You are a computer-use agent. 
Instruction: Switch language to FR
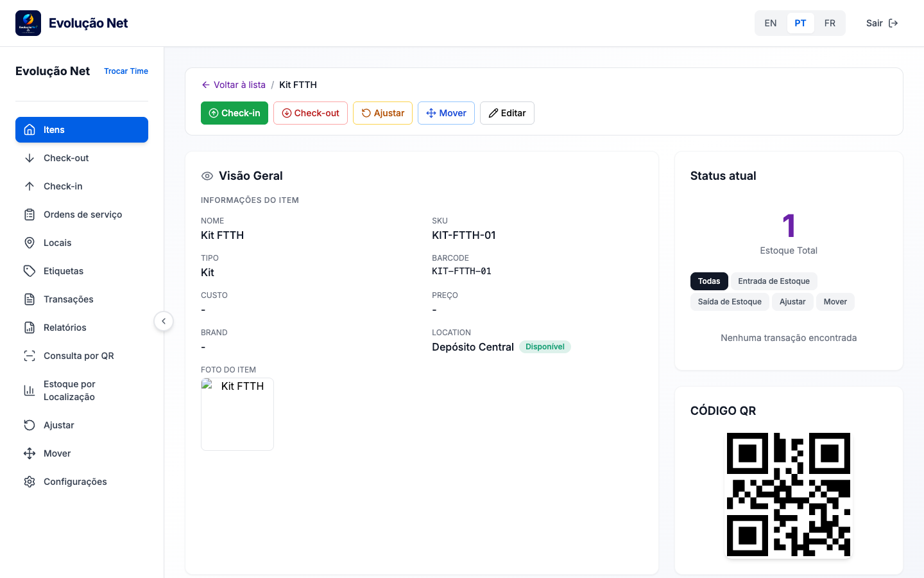[x=830, y=23]
